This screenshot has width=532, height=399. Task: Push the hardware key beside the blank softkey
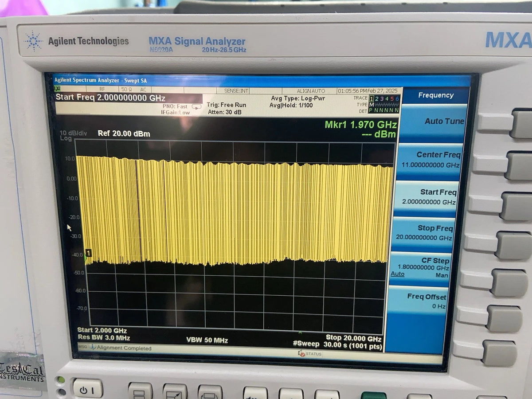click(500, 353)
